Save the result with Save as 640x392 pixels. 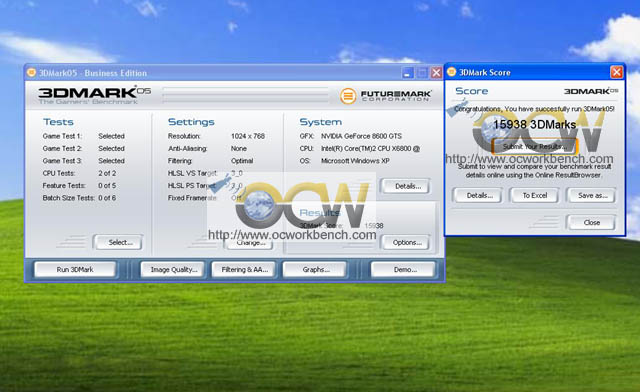point(592,195)
